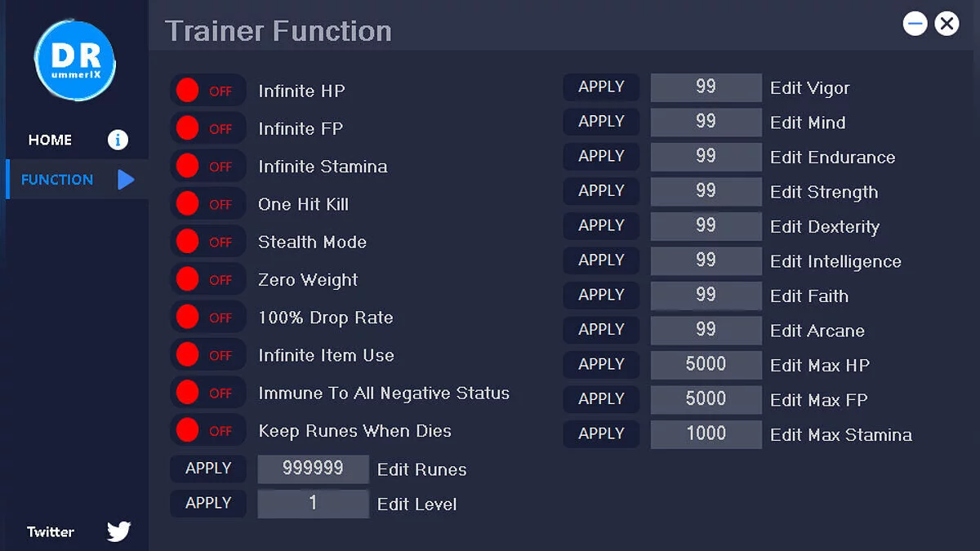Focus the Edit Level value field

313,504
